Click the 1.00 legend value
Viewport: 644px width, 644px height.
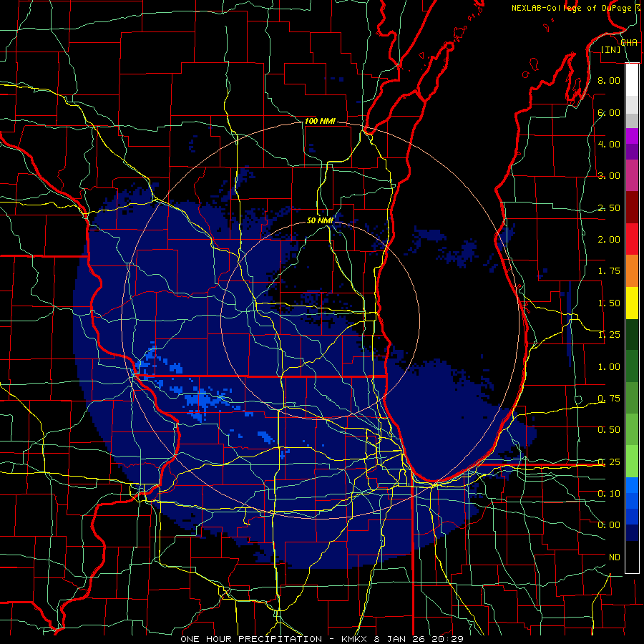(609, 367)
